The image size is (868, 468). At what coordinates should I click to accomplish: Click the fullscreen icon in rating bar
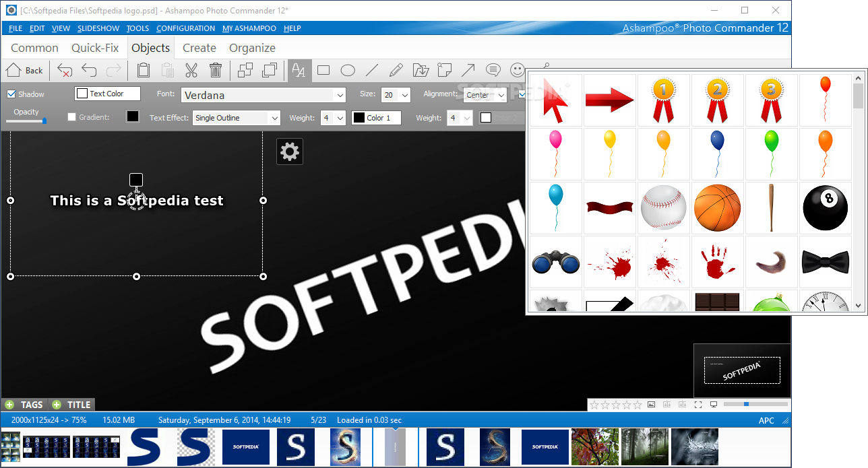point(698,405)
